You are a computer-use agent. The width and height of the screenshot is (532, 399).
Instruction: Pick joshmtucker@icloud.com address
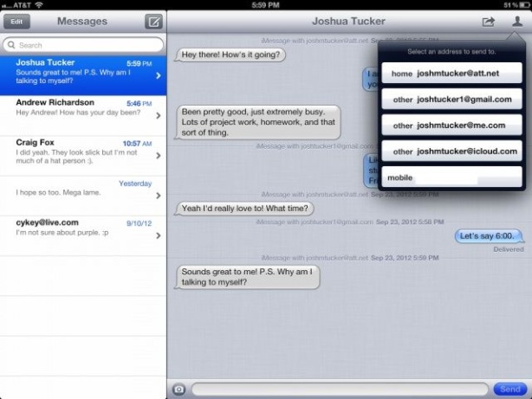(x=451, y=151)
